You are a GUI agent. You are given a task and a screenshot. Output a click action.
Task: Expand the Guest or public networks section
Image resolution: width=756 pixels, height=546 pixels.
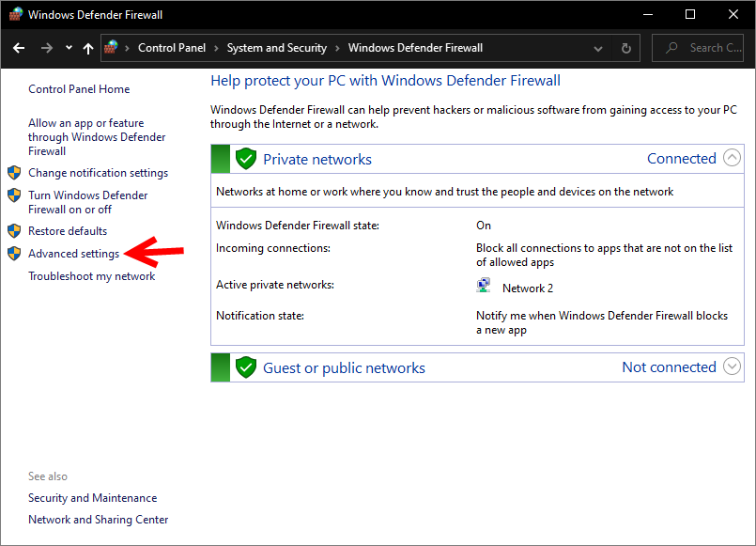coord(732,367)
